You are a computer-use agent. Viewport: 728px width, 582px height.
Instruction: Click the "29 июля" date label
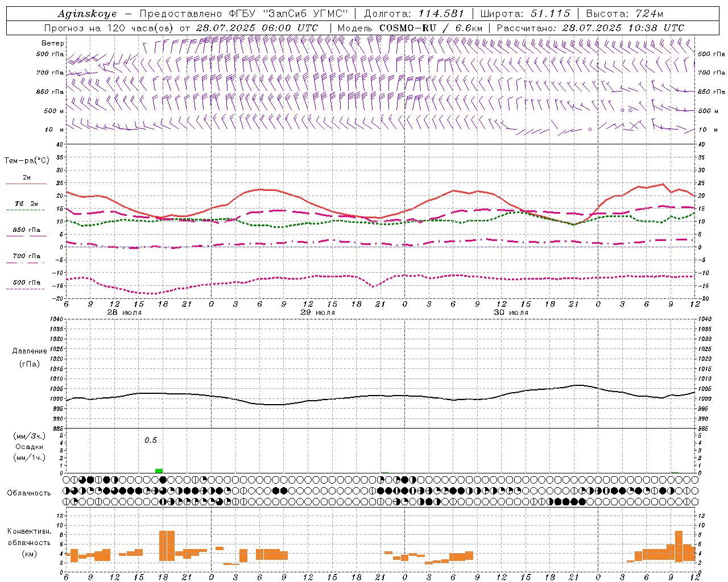point(318,313)
